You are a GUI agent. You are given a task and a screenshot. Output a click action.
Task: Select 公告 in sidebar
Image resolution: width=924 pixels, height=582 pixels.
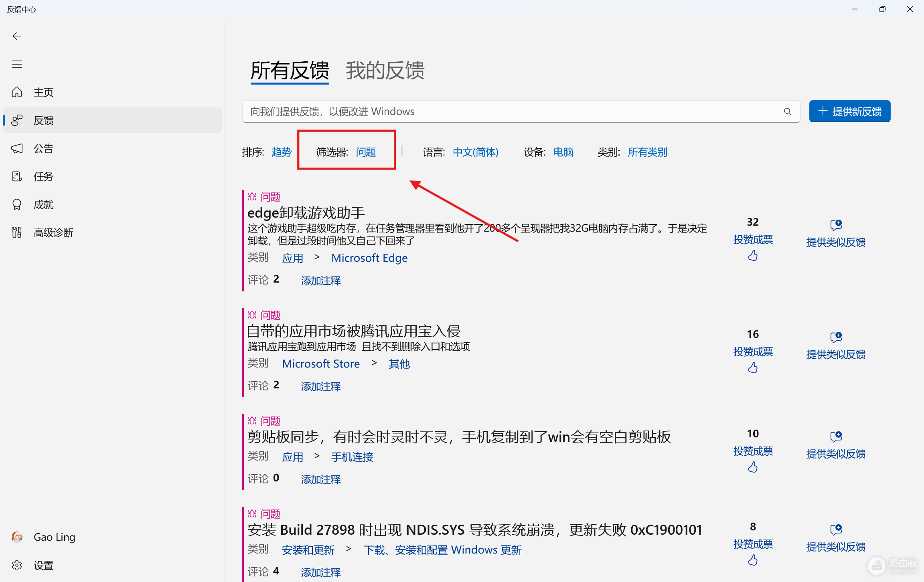112,148
